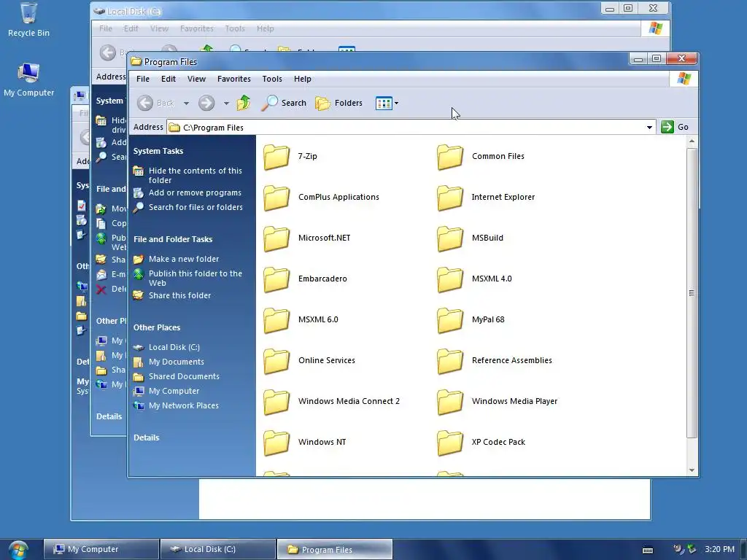747x560 pixels.
Task: Click Add or remove programs link
Action: point(195,192)
